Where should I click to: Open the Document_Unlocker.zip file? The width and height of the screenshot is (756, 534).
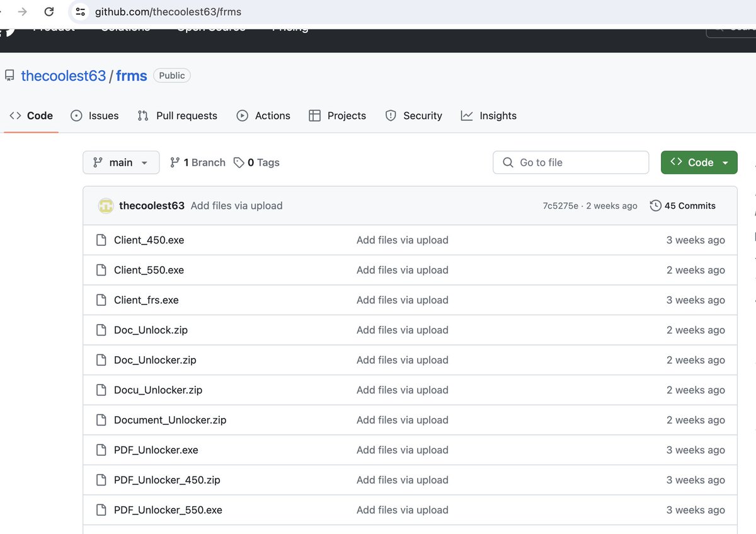pos(170,420)
